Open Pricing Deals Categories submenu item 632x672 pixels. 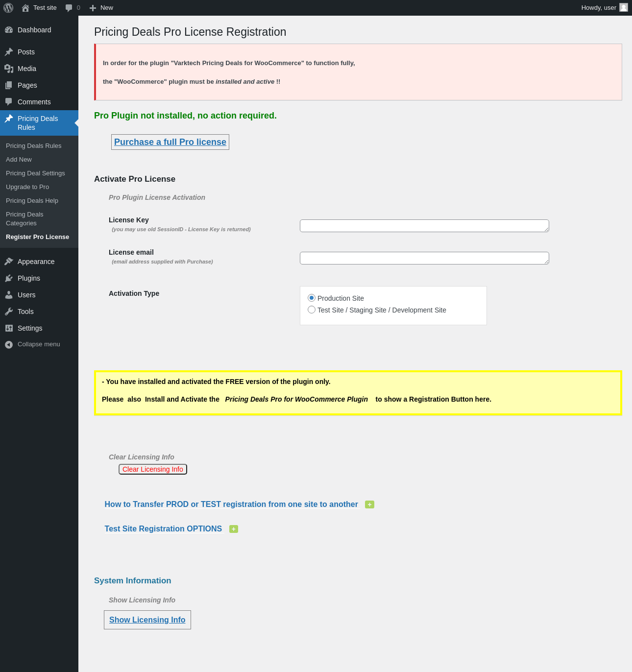tap(24, 219)
